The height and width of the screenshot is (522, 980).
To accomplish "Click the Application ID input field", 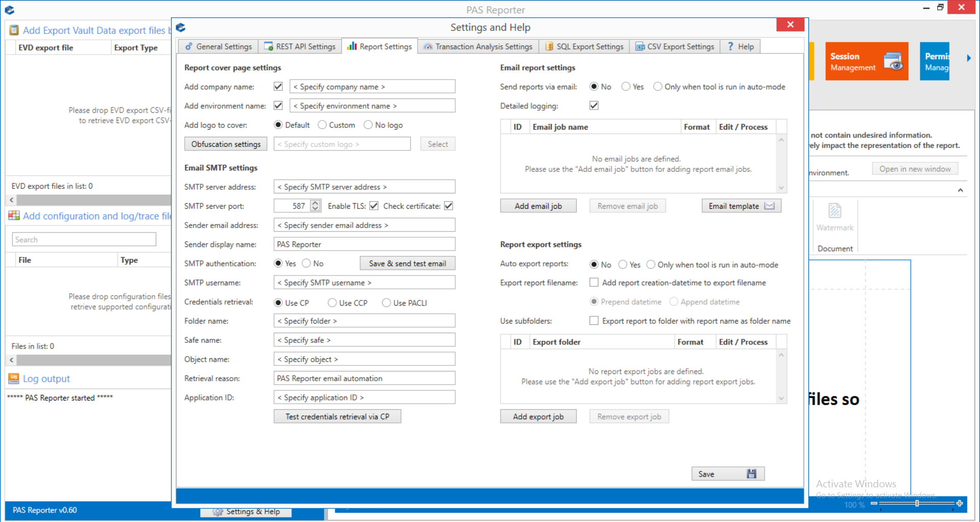I will [364, 397].
